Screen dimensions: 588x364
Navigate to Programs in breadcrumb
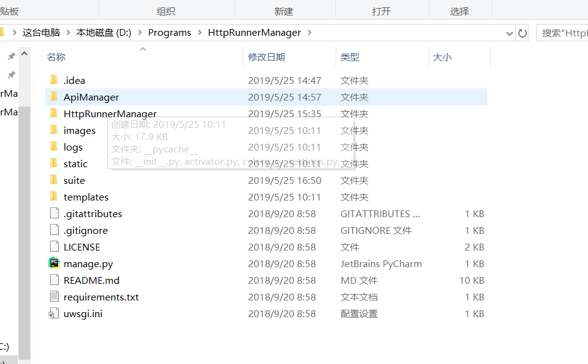point(170,33)
